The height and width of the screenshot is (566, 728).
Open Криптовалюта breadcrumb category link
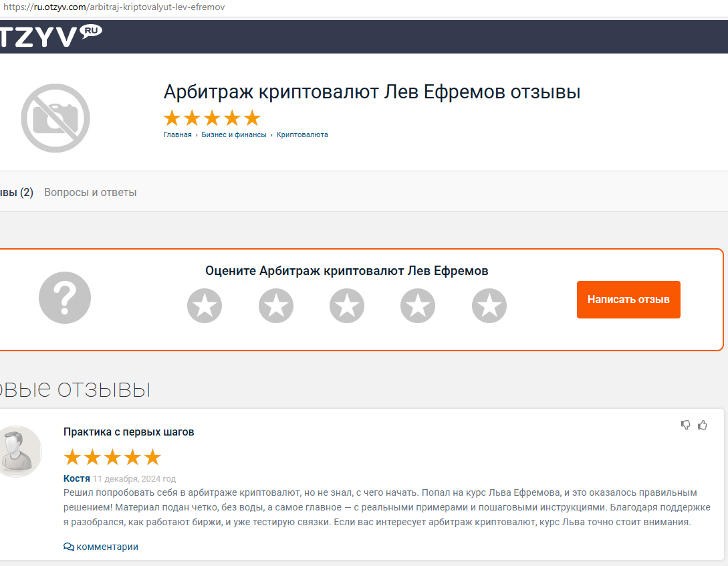coord(302,134)
